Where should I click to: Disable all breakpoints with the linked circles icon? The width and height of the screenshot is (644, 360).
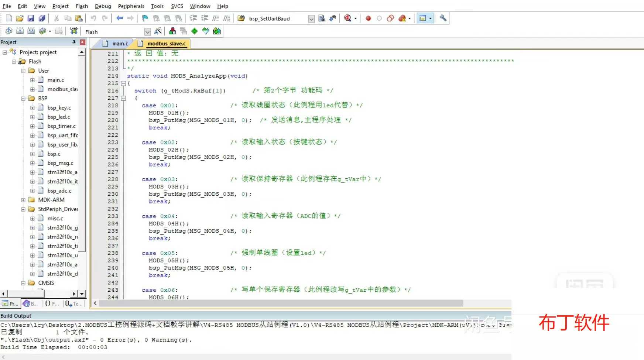tap(390, 18)
